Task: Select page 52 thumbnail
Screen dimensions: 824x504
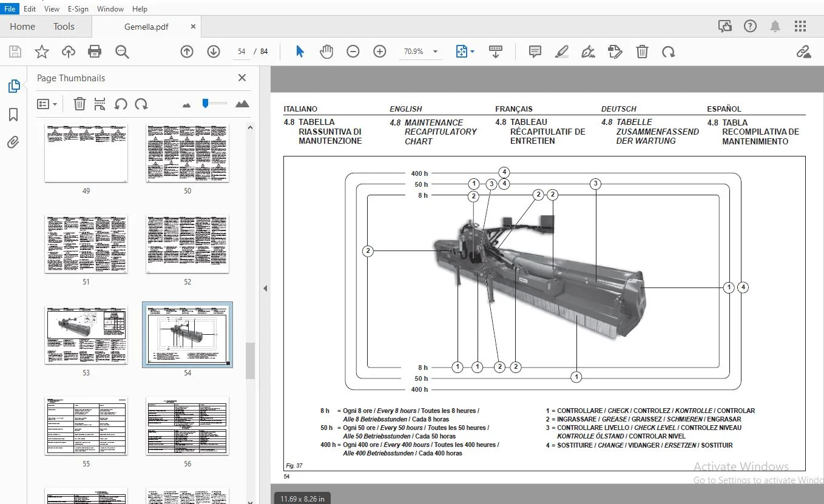Action: (x=187, y=244)
